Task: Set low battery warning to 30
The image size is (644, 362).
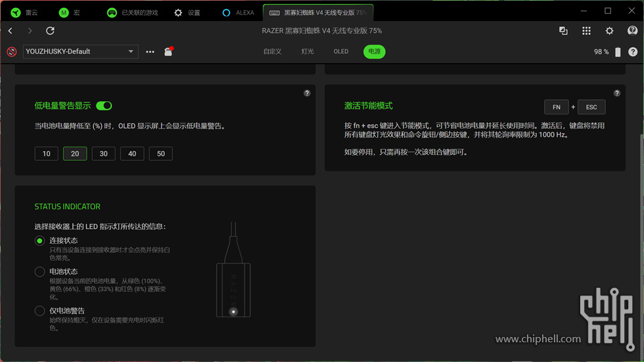Action: (x=104, y=154)
